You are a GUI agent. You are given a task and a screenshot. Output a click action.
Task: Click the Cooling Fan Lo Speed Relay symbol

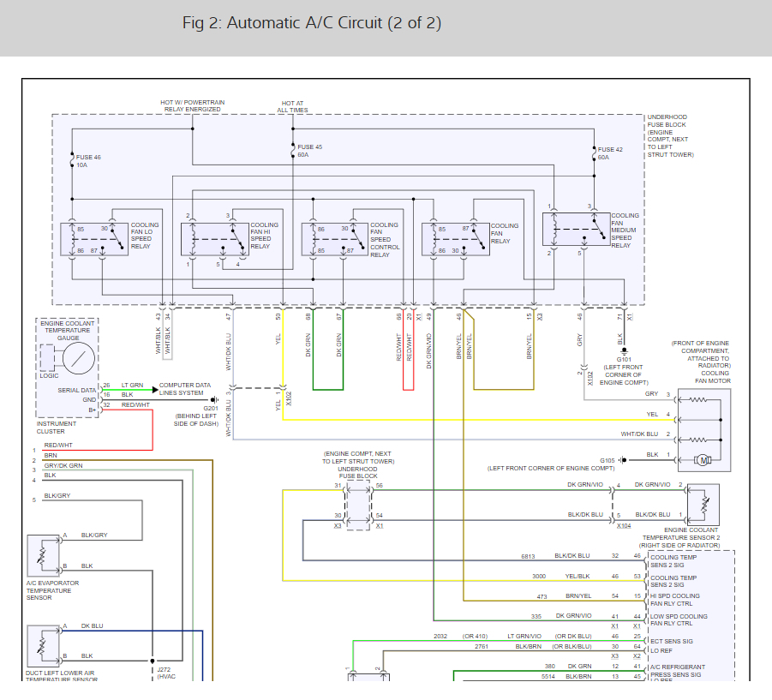(x=94, y=239)
